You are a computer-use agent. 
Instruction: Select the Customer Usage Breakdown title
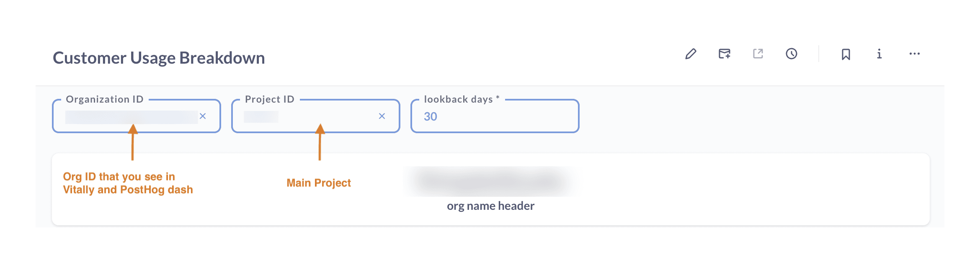click(x=158, y=57)
